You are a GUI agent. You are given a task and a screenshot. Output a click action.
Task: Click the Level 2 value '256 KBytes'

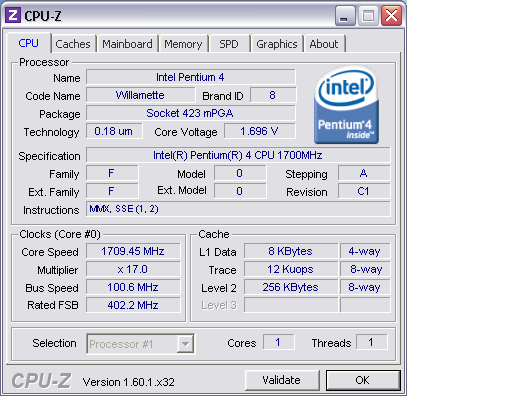pos(291,287)
